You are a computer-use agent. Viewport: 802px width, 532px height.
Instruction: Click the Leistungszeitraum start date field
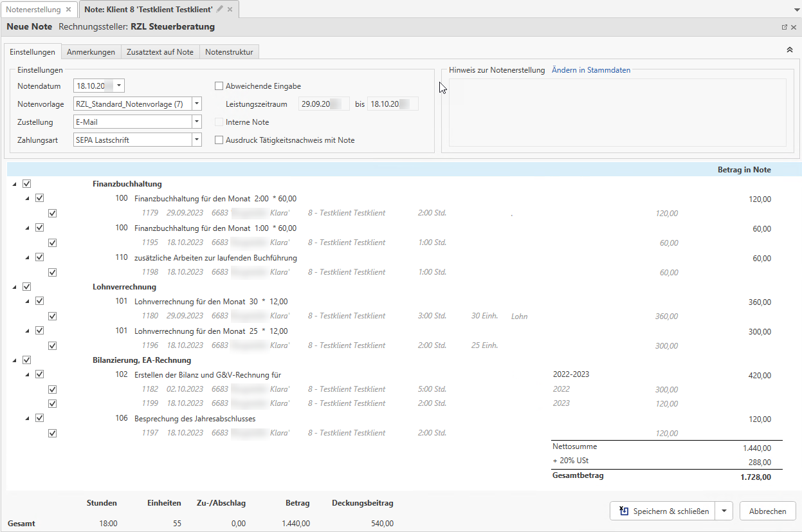click(x=324, y=104)
